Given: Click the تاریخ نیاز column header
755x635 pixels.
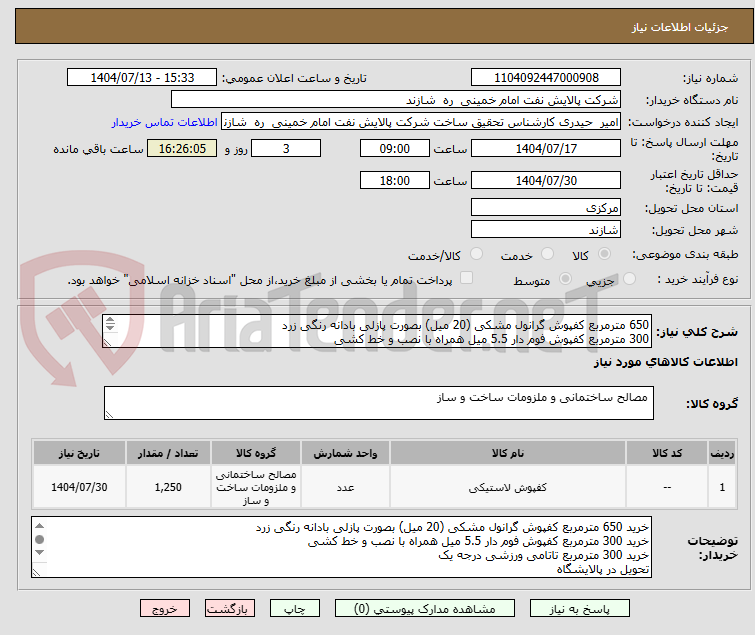Looking at the screenshot, I should (79, 453).
